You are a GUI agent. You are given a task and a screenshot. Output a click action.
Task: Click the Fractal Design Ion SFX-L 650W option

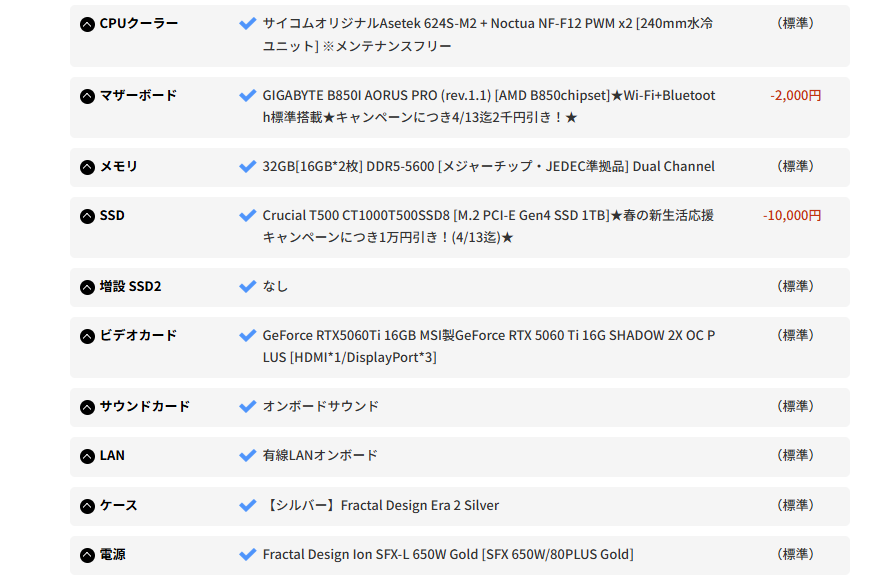point(448,554)
